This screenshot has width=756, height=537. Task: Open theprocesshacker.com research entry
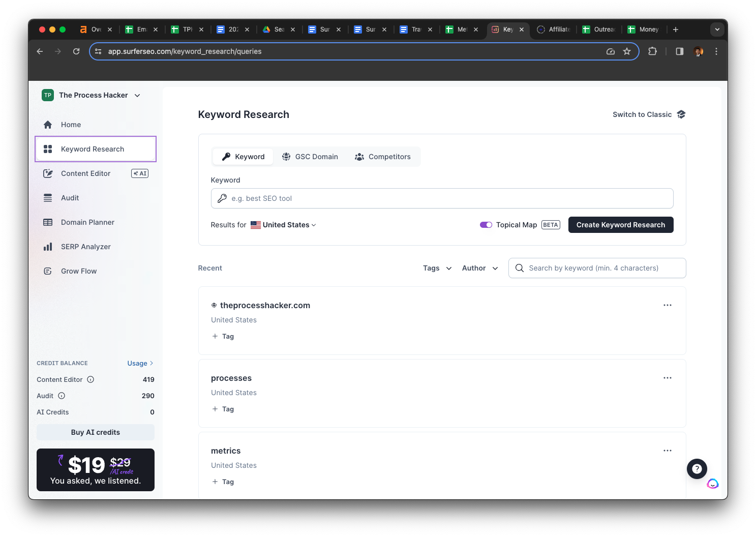[265, 305]
